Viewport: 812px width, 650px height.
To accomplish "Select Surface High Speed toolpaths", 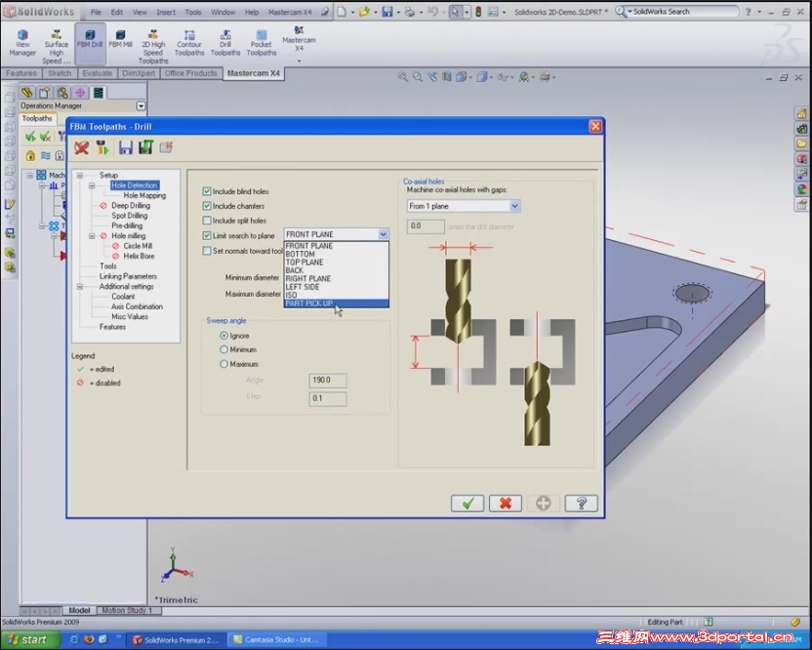I will point(56,46).
